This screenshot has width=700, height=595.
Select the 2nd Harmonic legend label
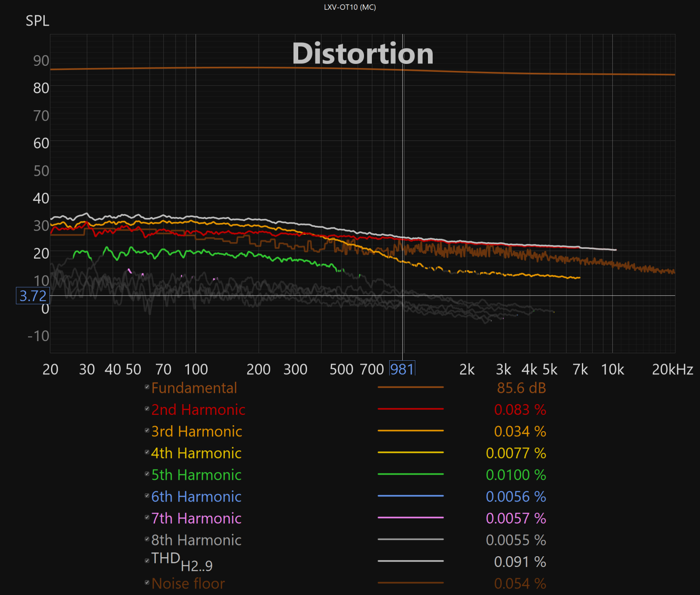coord(198,410)
